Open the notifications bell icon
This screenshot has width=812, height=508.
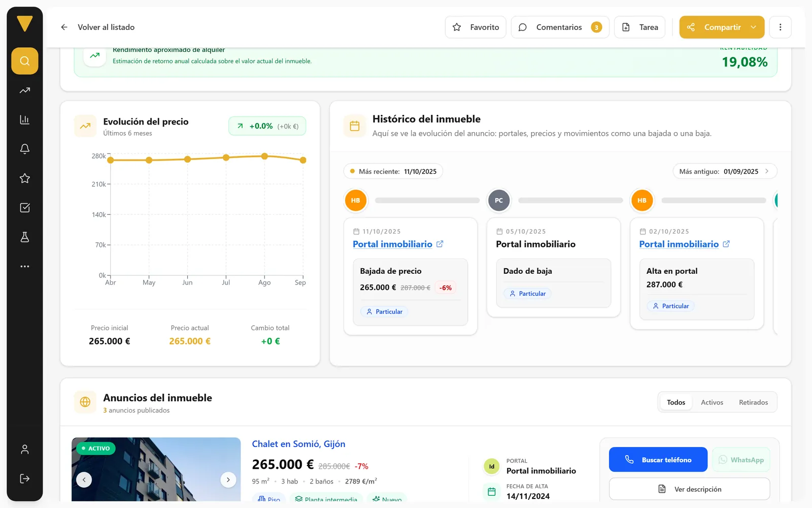click(25, 149)
